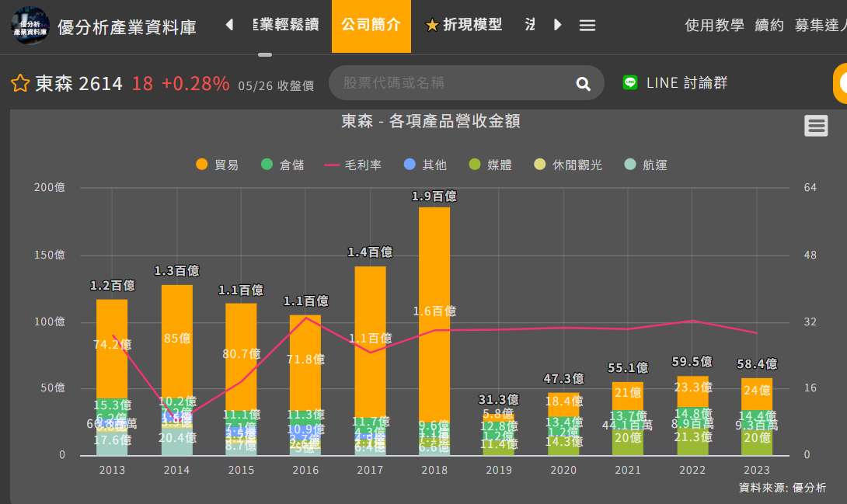The image size is (847, 504).
Task: Click the search magnifier icon
Action: click(583, 83)
